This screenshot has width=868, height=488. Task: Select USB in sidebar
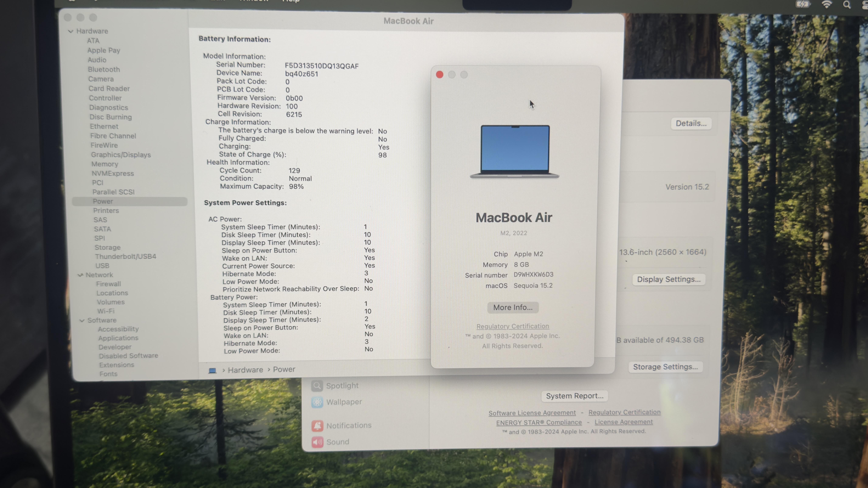click(102, 266)
